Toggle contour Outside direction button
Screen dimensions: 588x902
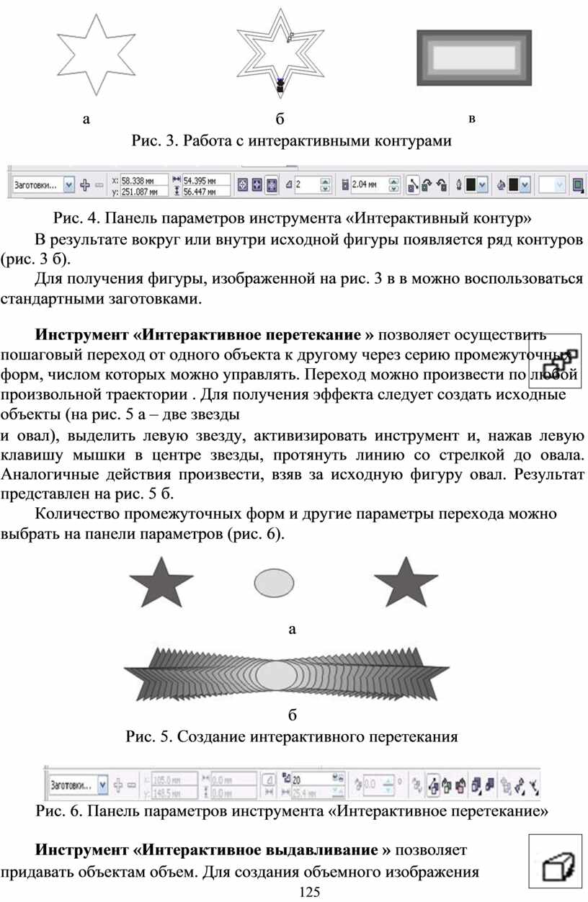271,185
